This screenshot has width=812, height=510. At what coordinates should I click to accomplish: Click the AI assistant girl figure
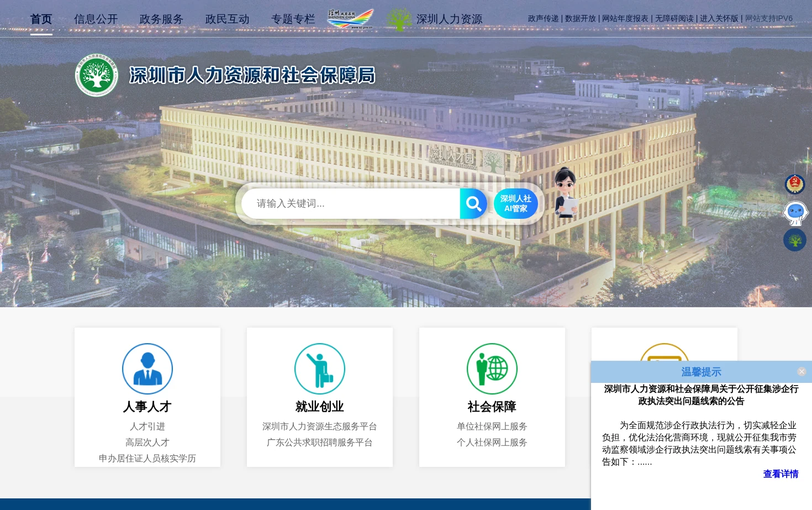click(566, 192)
